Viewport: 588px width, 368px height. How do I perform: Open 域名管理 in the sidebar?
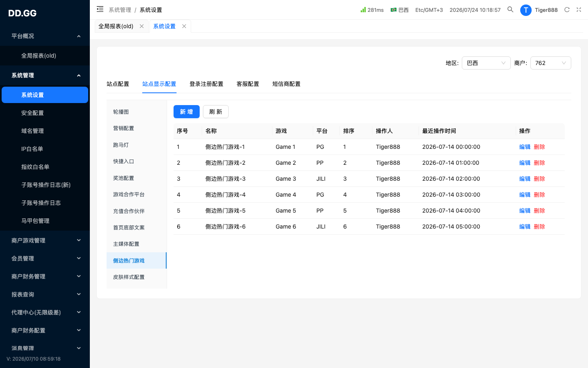[x=45, y=131]
